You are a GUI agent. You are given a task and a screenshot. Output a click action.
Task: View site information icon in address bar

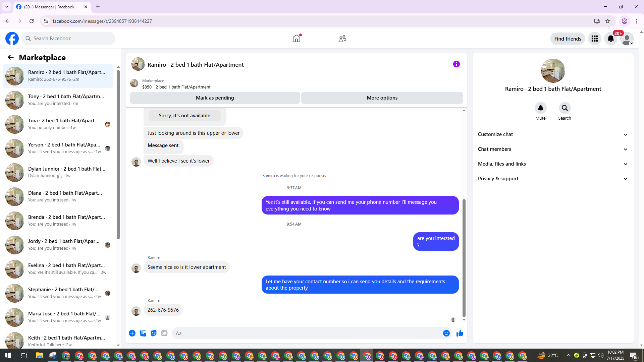pos(46,21)
